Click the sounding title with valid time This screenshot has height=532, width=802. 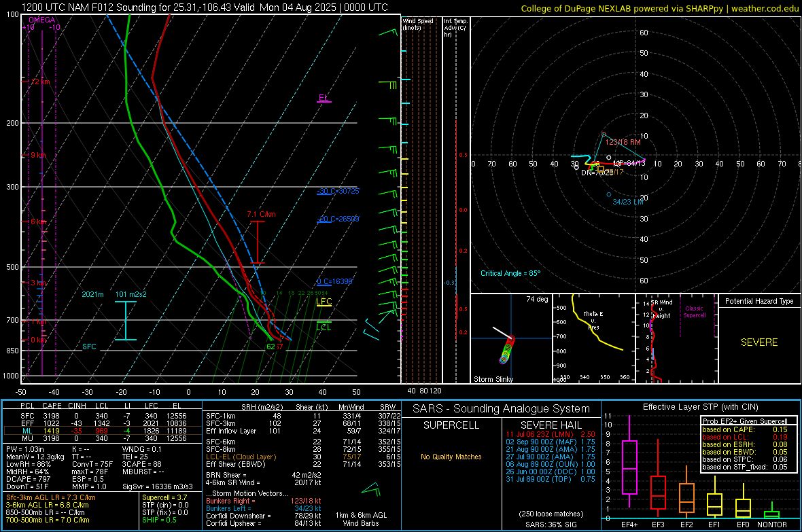pos(205,7)
